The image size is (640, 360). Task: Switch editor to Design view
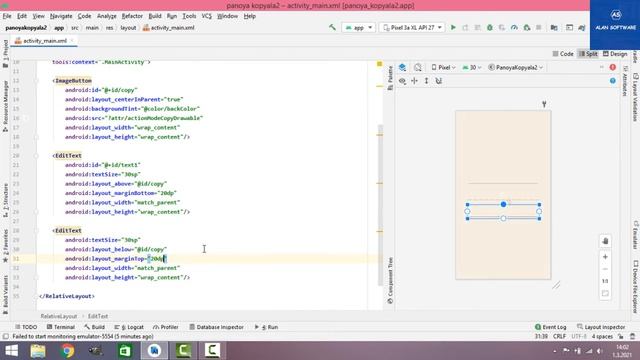(x=615, y=54)
